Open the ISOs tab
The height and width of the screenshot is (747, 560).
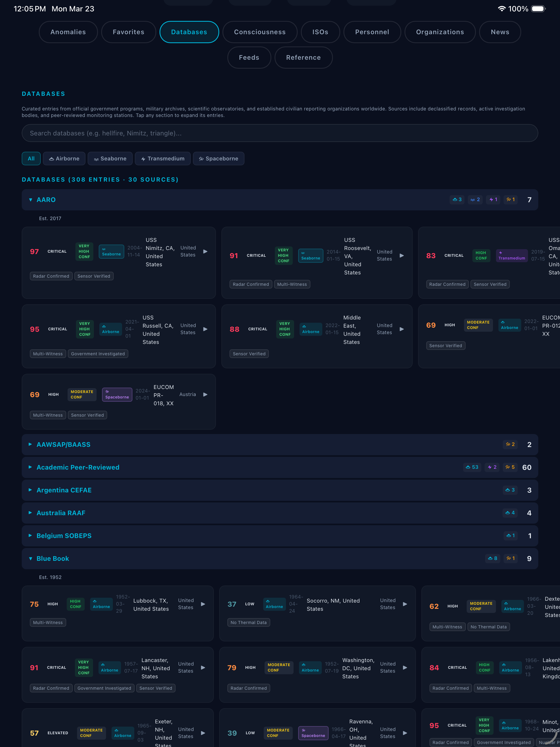(x=320, y=32)
